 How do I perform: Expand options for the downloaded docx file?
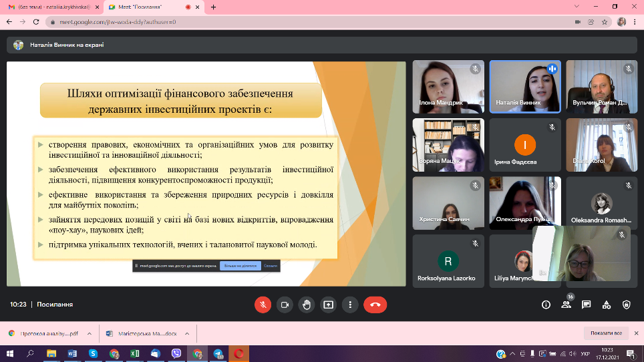pyautogui.click(x=187, y=333)
